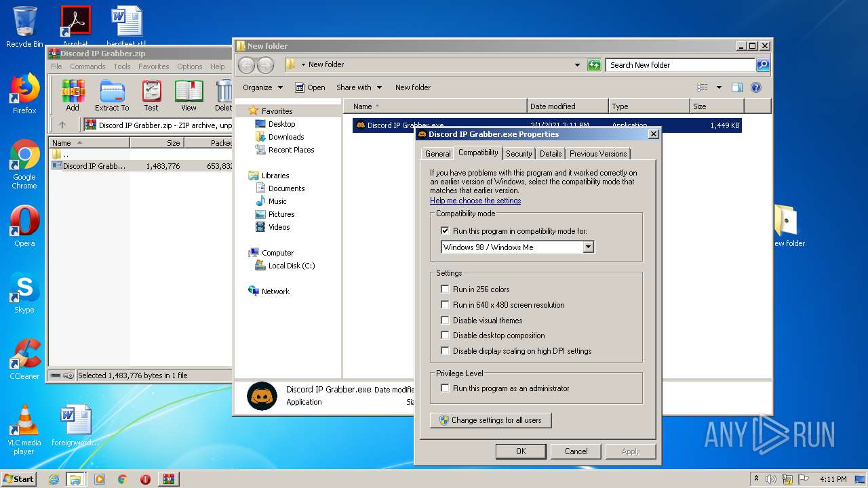This screenshot has height=488, width=868.
Task: Check Disable visual themes
Action: tap(445, 321)
